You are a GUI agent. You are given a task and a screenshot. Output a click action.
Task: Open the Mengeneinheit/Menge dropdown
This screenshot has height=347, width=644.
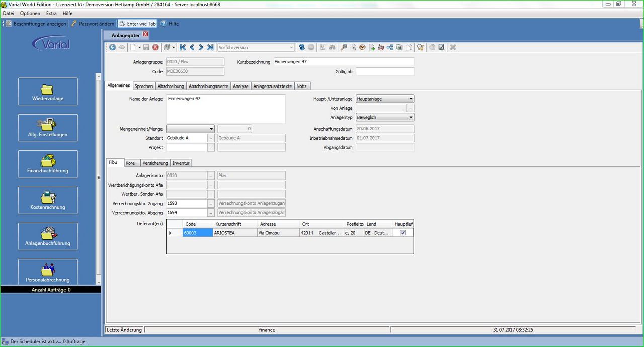[211, 129]
